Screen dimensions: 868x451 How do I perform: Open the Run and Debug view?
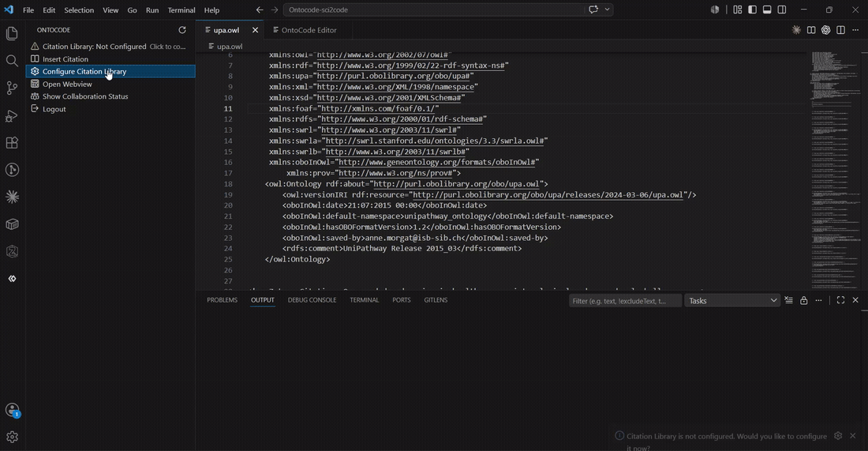(x=12, y=115)
